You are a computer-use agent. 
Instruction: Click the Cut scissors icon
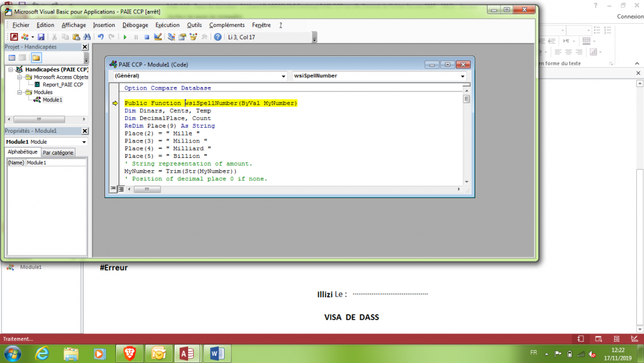pos(54,37)
